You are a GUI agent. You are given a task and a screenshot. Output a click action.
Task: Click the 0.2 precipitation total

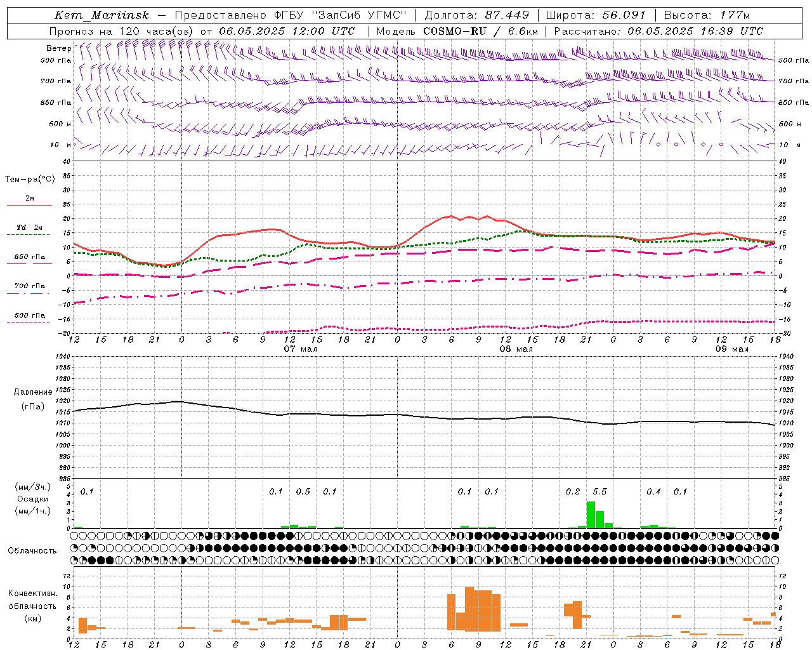pyautogui.click(x=573, y=492)
